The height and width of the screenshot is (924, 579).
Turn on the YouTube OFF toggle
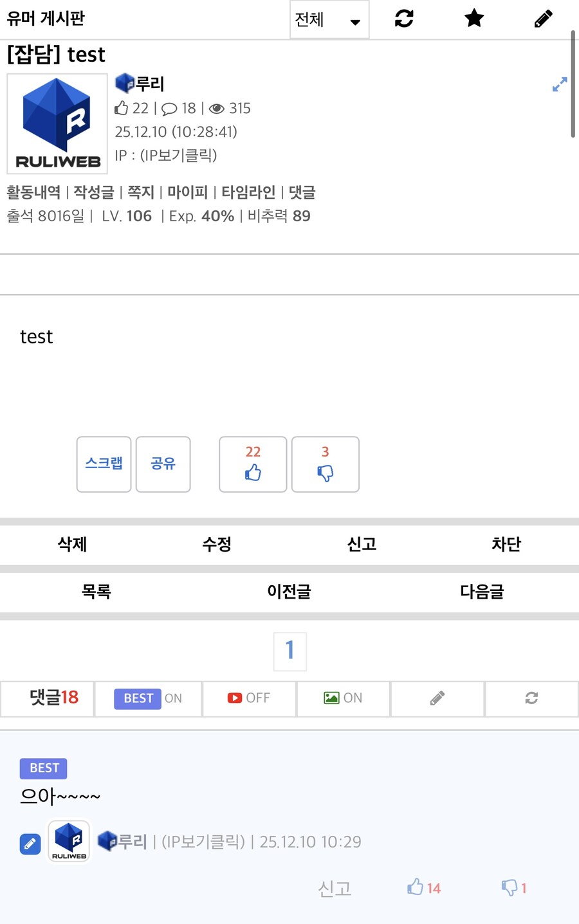(x=249, y=698)
